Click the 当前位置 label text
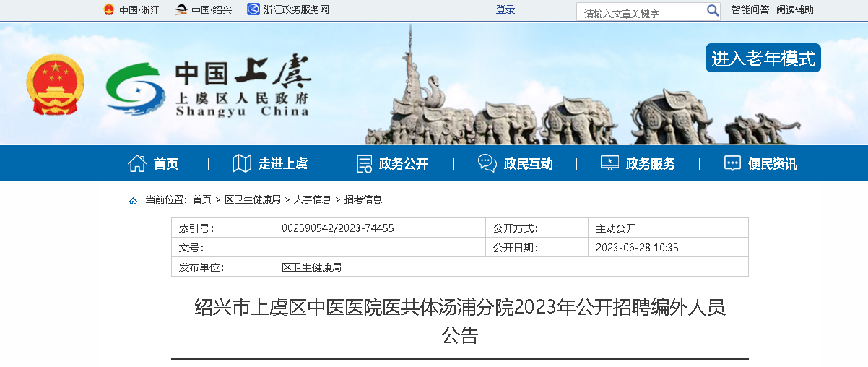Screen dimensions: 868x367 [166, 199]
